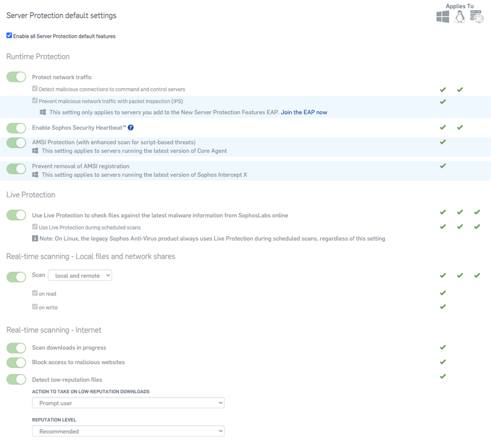Click the Windows logo under Applies To

(x=442, y=17)
